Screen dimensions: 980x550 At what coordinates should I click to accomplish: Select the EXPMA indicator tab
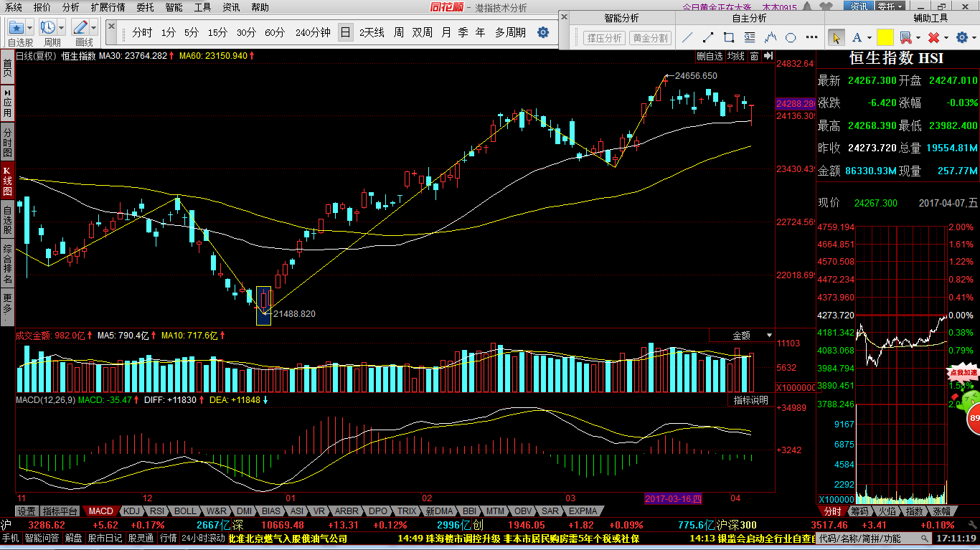pyautogui.click(x=583, y=511)
